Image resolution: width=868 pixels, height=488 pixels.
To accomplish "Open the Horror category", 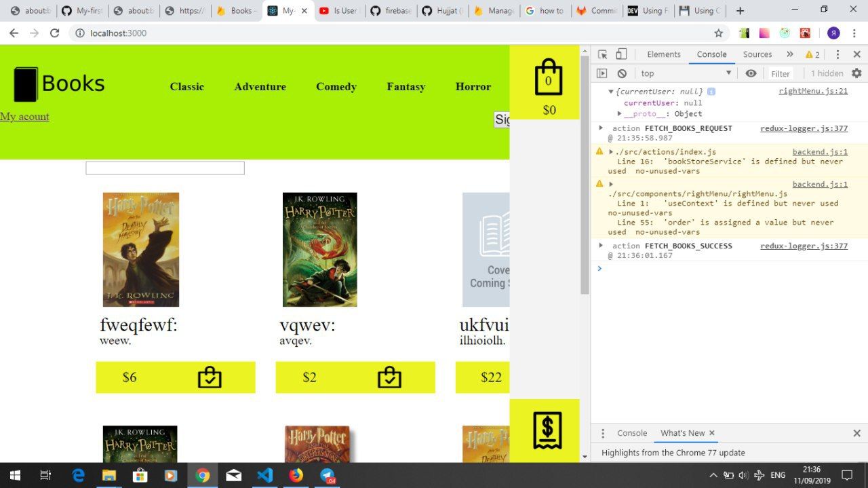I will (x=473, y=87).
